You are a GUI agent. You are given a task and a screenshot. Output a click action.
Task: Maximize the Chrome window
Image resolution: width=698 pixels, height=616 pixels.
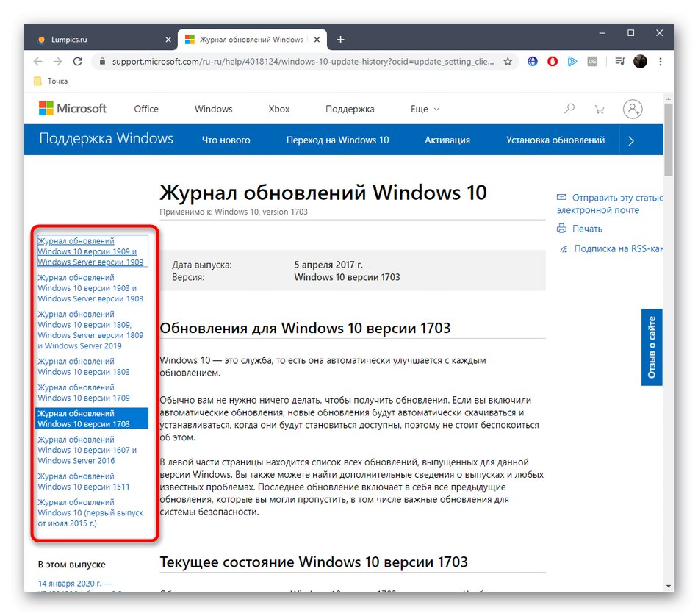(x=631, y=33)
